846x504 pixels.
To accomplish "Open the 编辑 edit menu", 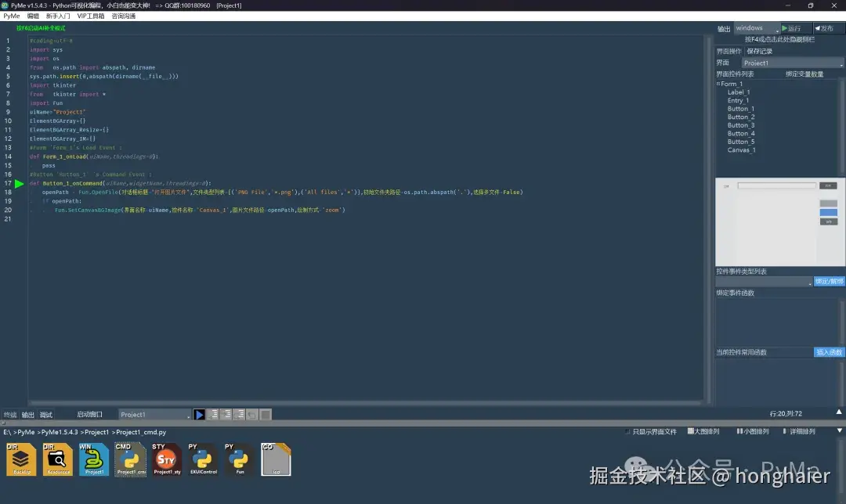I will point(33,16).
